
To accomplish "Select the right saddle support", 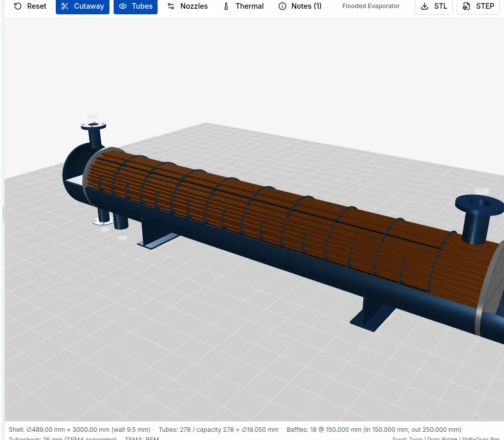I will pos(373,312).
